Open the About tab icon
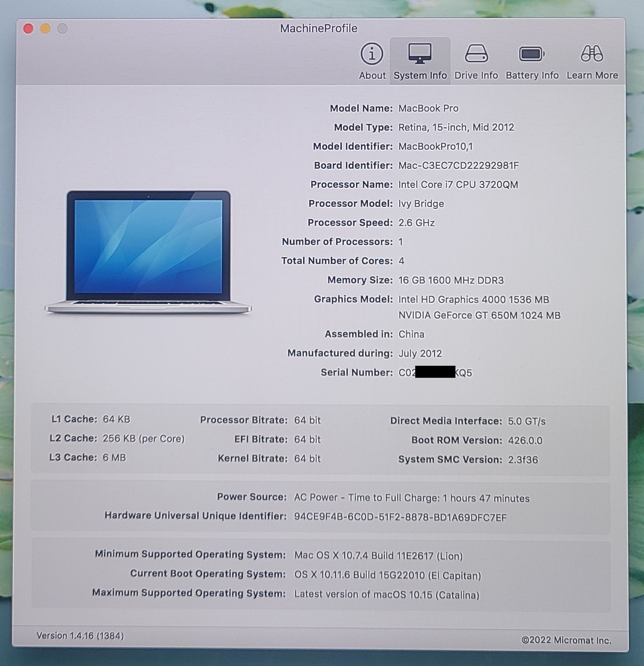Viewport: 644px width, 666px height. (372, 54)
